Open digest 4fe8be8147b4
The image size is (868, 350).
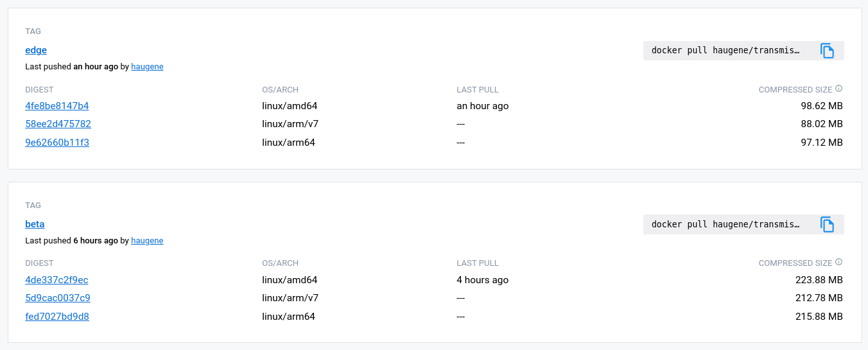[x=57, y=106]
